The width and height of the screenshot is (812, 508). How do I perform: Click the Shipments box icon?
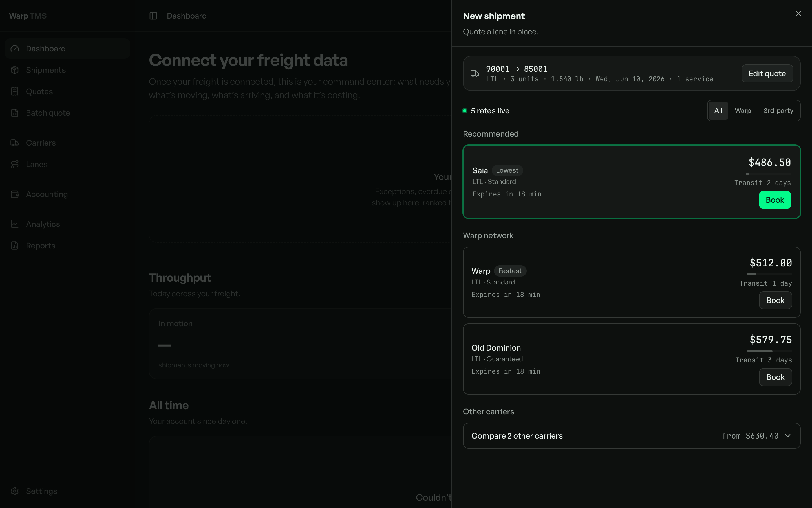click(15, 70)
